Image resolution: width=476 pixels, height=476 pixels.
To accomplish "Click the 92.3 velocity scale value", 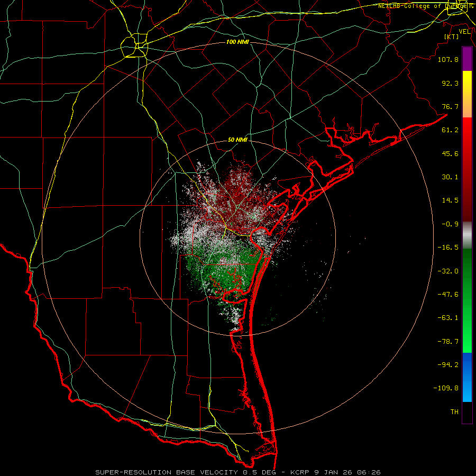I will (450, 83).
